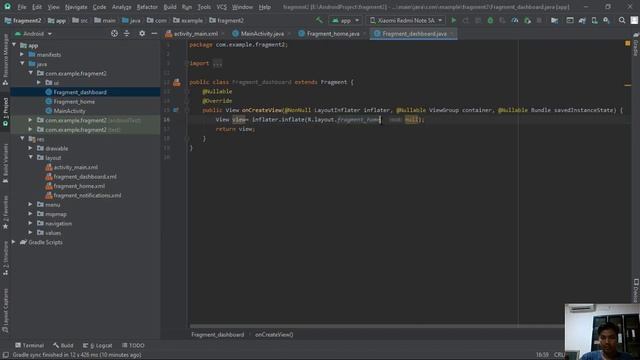640x360 pixels.
Task: Open the profiler gauge icon in toolbar
Action: pyautogui.click(x=515, y=20)
